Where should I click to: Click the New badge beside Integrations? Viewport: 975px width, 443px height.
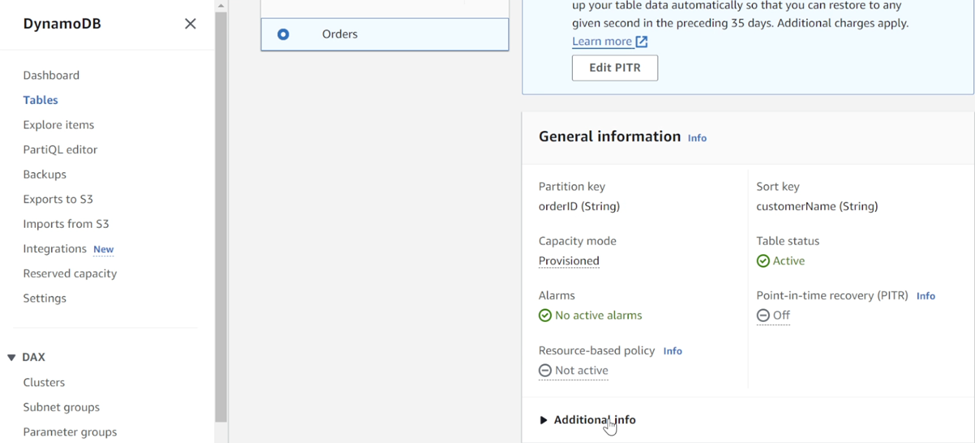(103, 249)
